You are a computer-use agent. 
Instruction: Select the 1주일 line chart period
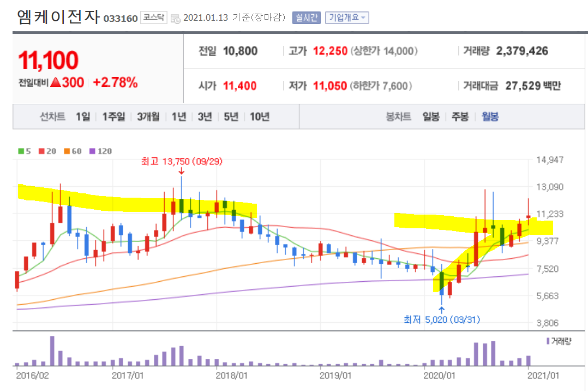114,117
